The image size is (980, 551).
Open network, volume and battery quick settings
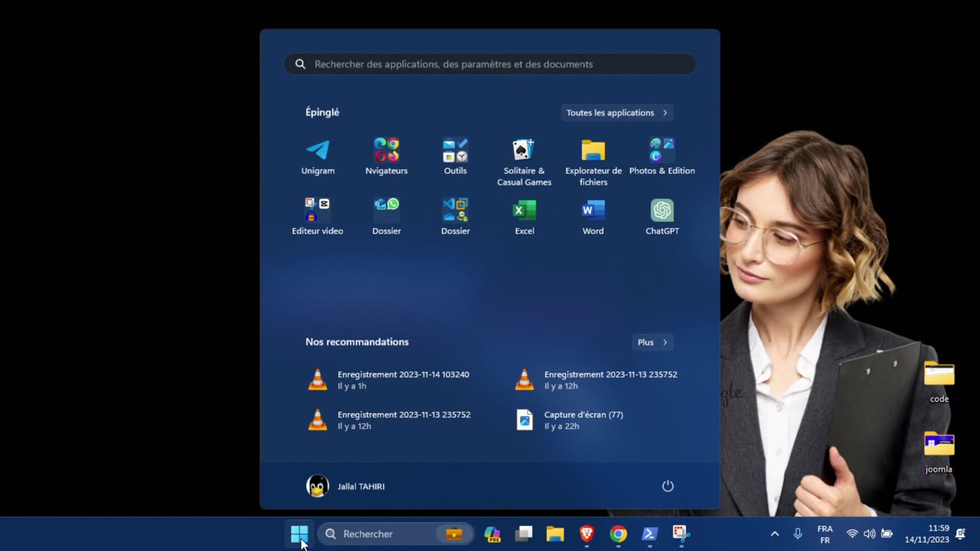869,533
